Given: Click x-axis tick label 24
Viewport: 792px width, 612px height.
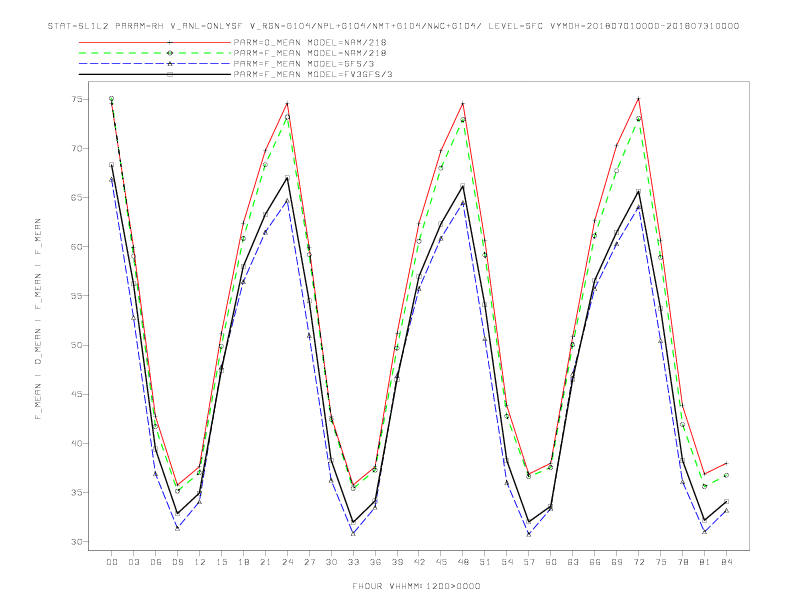Looking at the screenshot, I should pyautogui.click(x=287, y=562).
